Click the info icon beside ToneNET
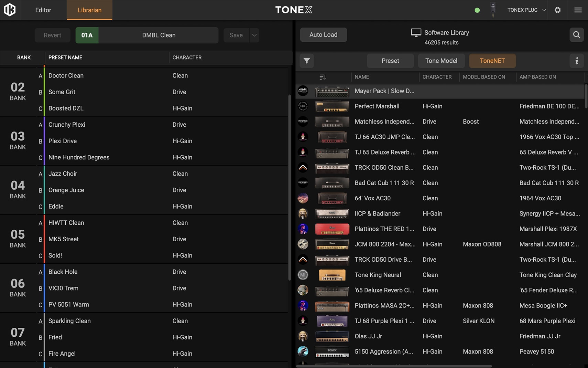588x368 pixels. click(577, 61)
